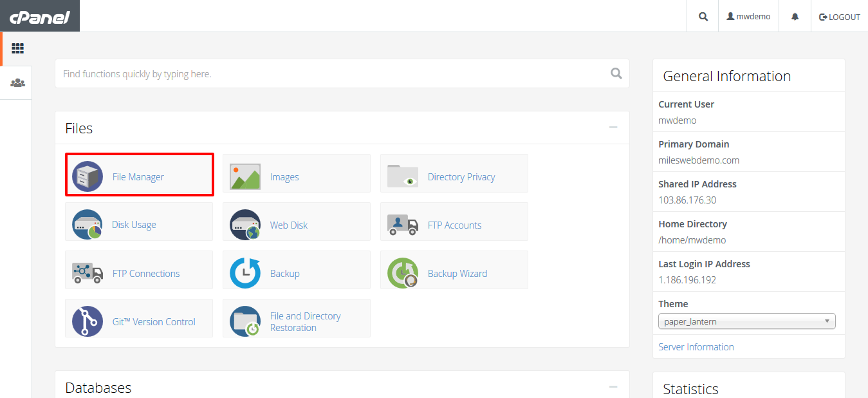The height and width of the screenshot is (398, 868).
Task: Open the Disk Usage icon
Action: pos(88,225)
